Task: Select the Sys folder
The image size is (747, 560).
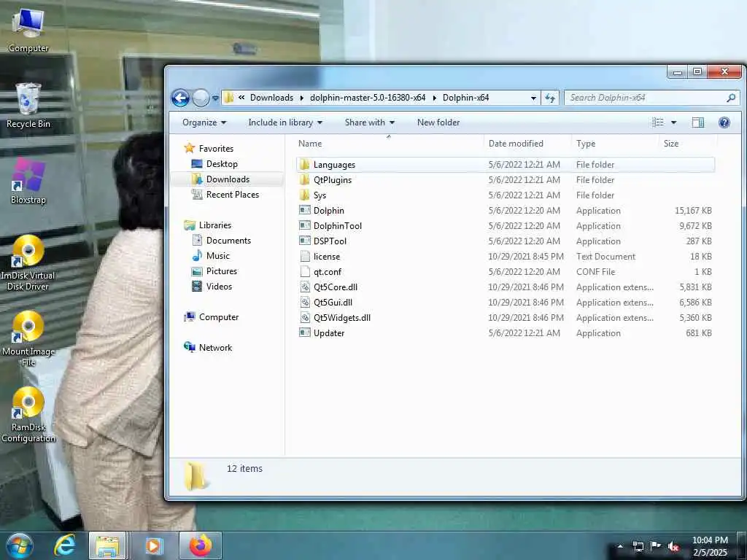Action: pos(505,195)
